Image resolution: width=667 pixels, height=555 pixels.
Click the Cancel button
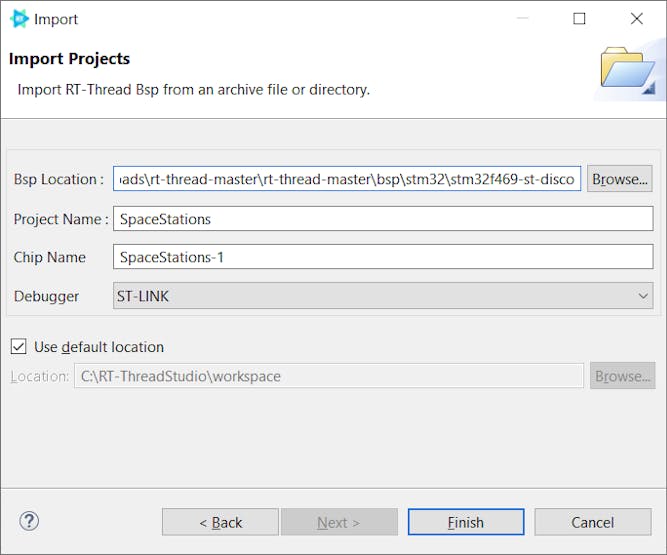592,522
